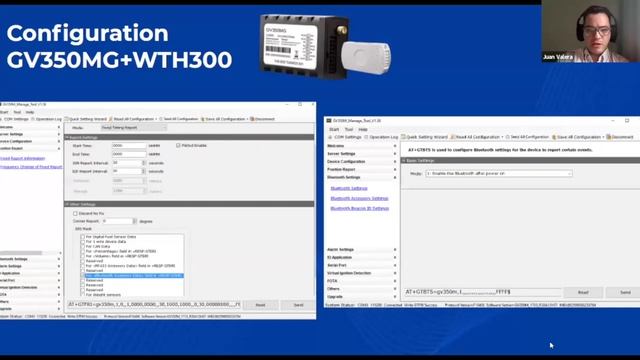Click AT+GTBTS command text field
This screenshot has height=360, width=640.
tap(483, 292)
